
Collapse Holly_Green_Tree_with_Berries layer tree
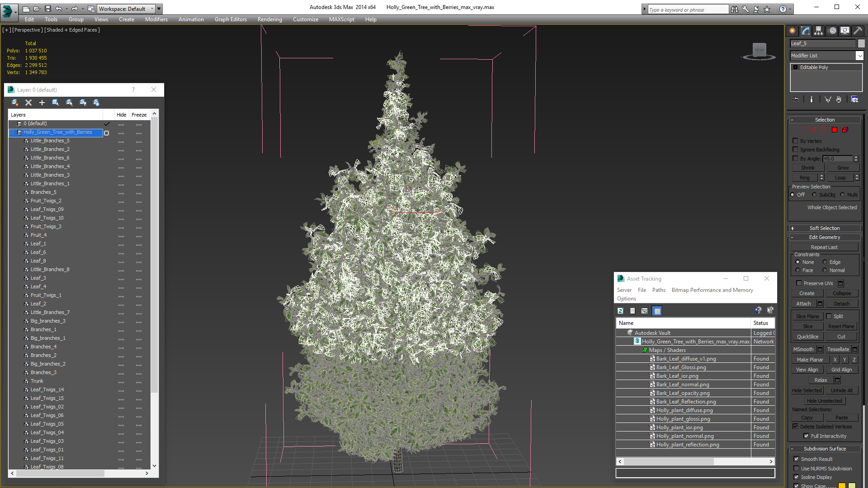click(x=12, y=132)
